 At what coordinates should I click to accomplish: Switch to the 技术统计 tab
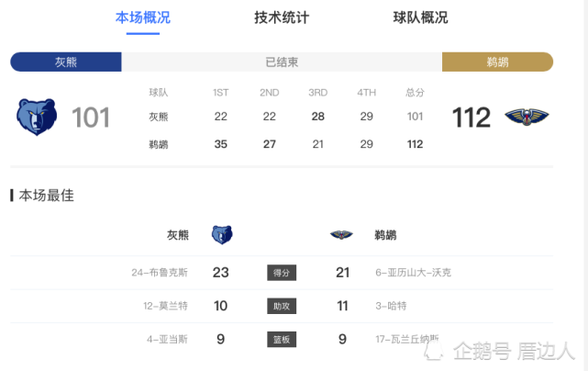(282, 17)
